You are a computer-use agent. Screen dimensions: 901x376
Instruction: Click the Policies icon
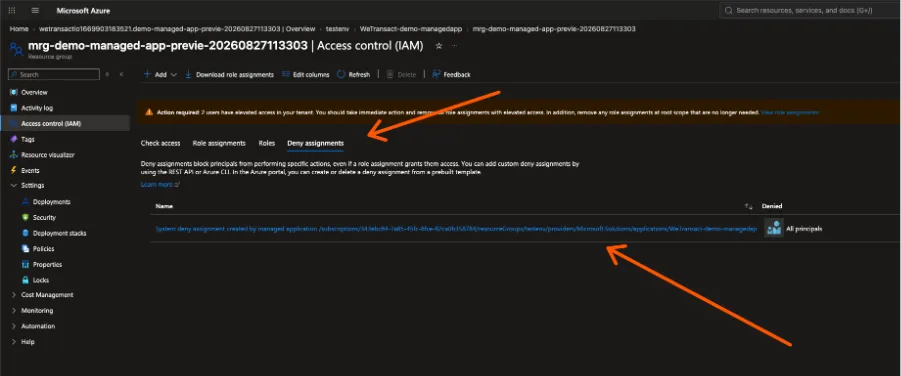pyautogui.click(x=25, y=249)
